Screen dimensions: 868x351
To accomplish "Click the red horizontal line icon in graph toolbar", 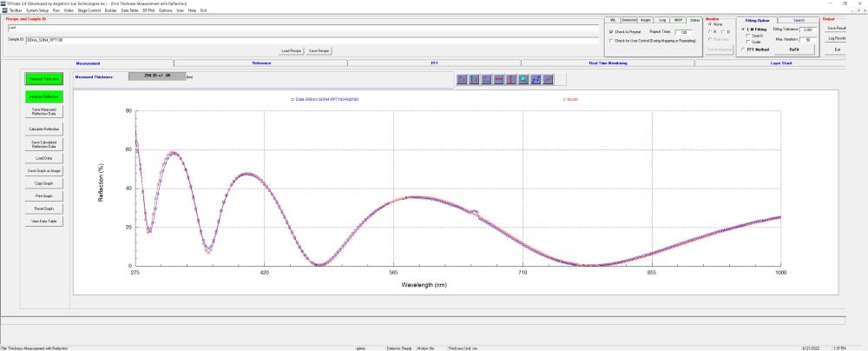I will (x=498, y=79).
